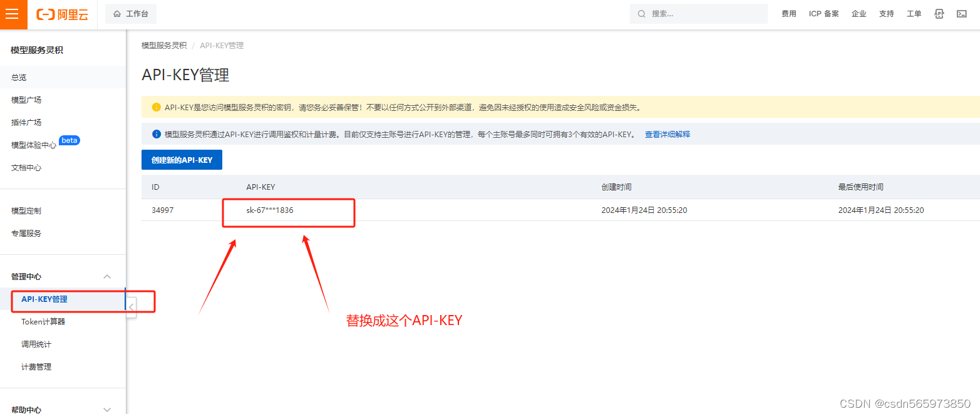Viewport: 980px width, 414px height.
Task: Click the 模型服务灵积 sidebar title
Action: point(37,50)
